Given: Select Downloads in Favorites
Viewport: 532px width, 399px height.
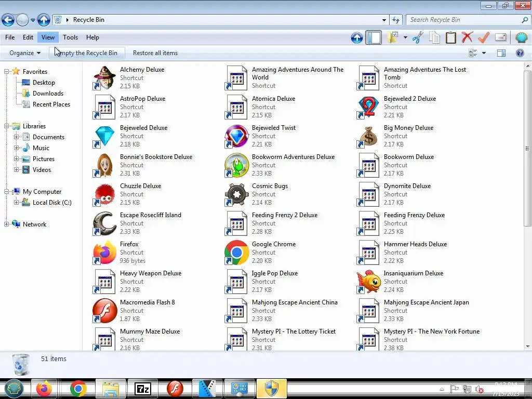Looking at the screenshot, I should point(47,94).
